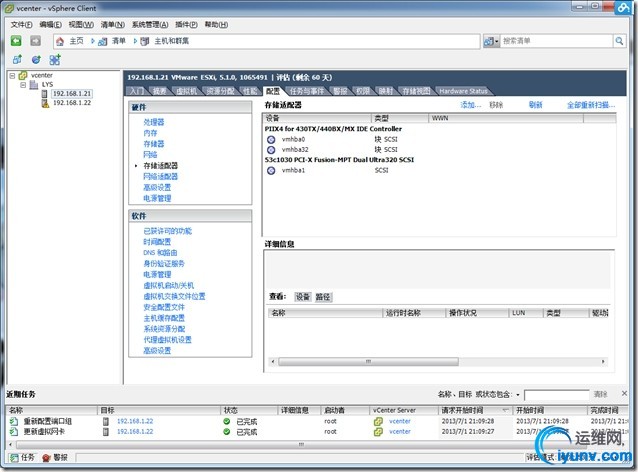Click the globe toolbar icon

[x=36, y=60]
